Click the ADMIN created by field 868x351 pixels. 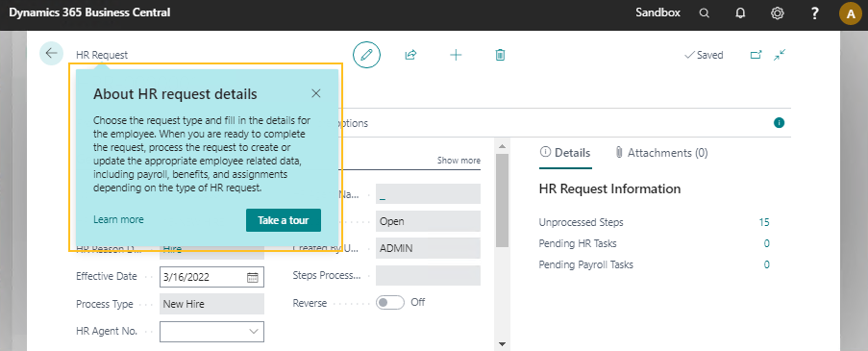coord(428,248)
